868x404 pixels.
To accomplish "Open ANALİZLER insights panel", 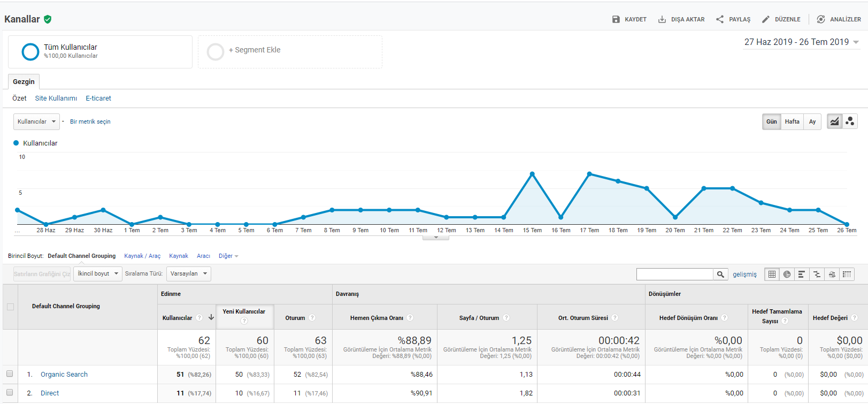I will pos(839,19).
